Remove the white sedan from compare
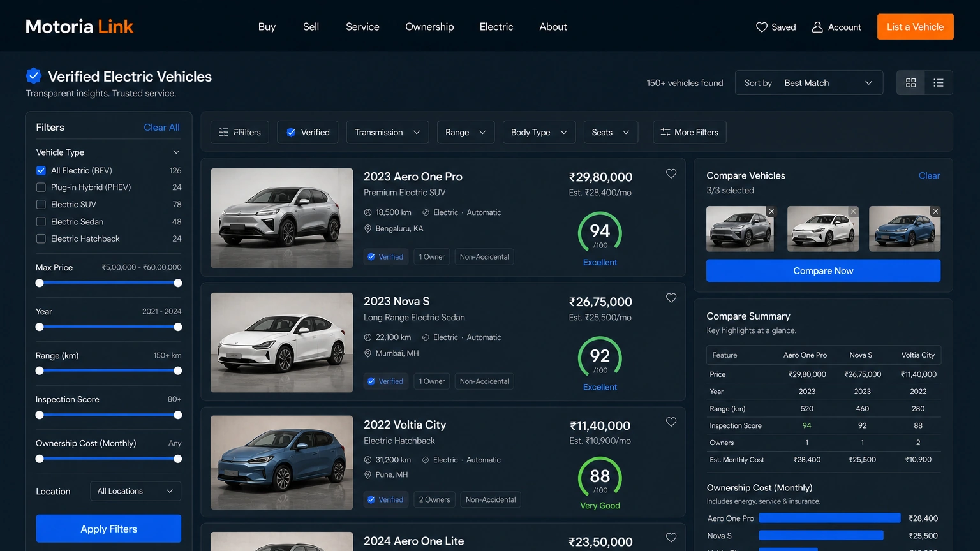This screenshot has width=980, height=551. tap(853, 212)
